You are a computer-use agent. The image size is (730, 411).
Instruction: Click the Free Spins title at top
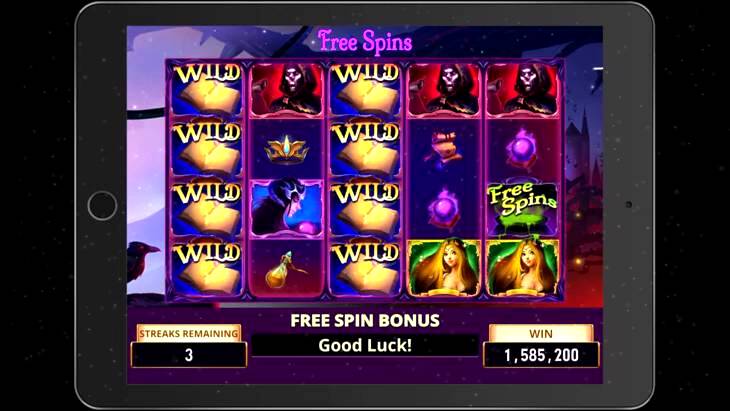365,42
